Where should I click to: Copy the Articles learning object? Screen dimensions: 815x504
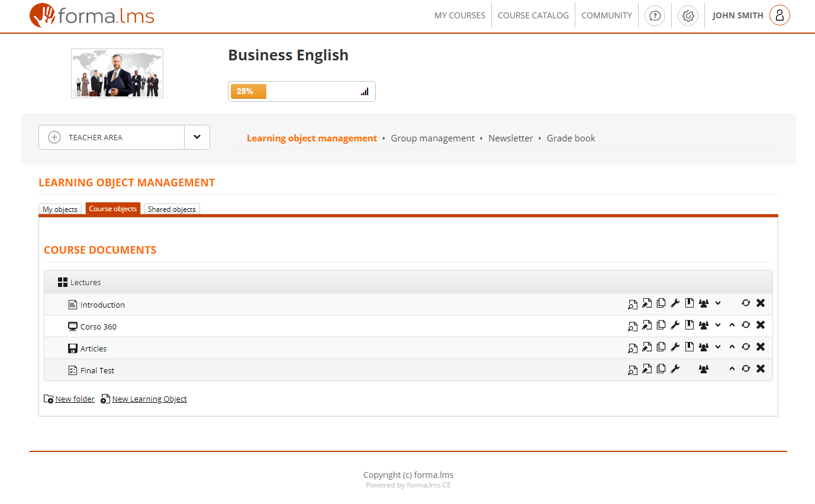tap(661, 347)
